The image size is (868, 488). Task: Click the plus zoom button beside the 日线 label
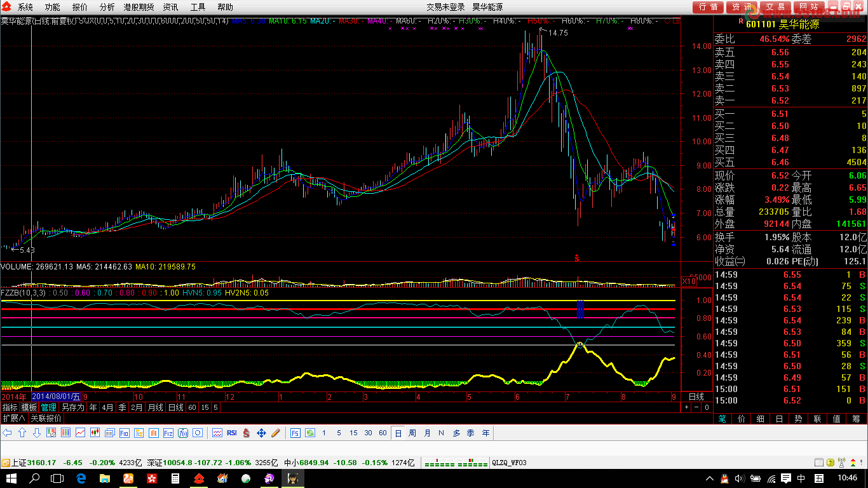686,407
